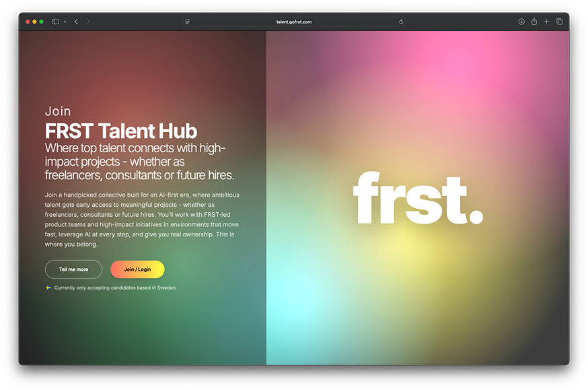Go back using the back arrow
The image size is (588, 390).
point(76,22)
